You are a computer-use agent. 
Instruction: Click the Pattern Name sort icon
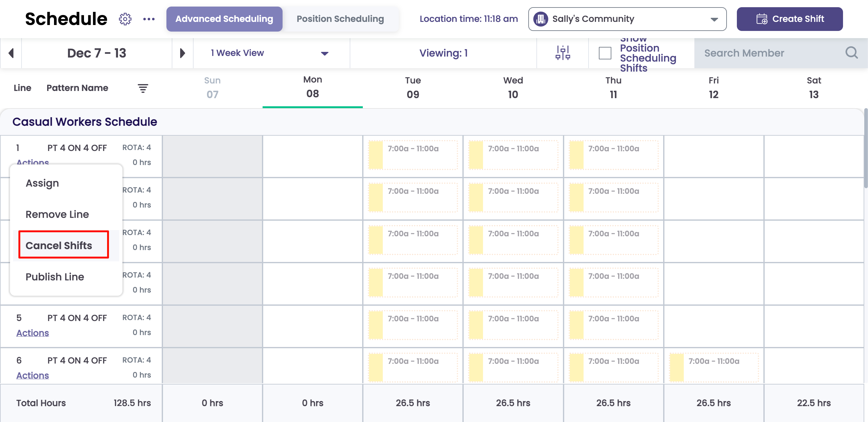pos(143,88)
